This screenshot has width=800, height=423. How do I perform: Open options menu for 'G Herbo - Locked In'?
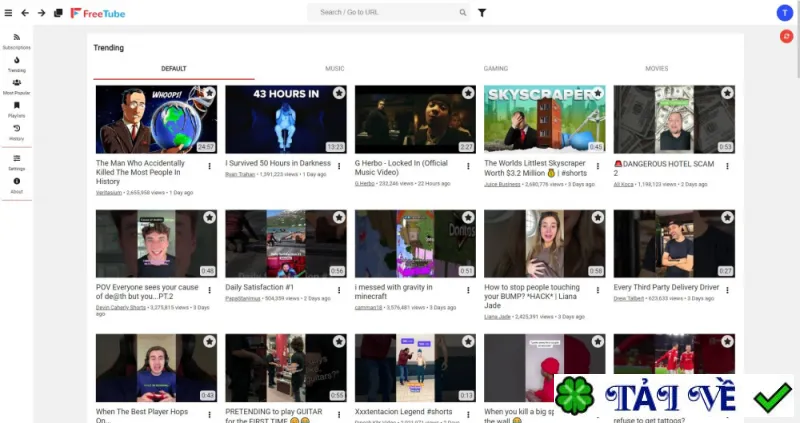point(468,166)
